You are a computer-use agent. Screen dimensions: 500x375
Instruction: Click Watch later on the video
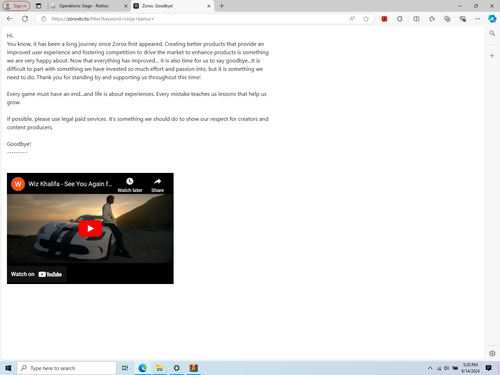[x=130, y=185]
